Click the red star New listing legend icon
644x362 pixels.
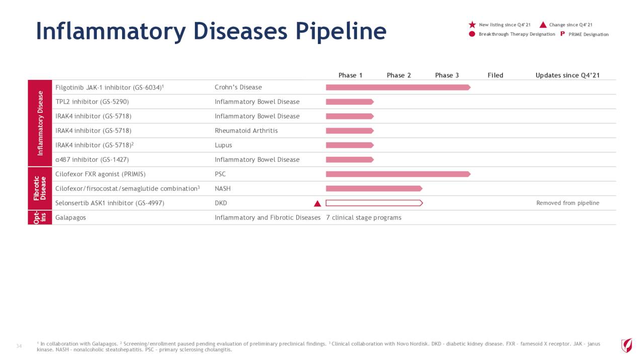click(x=472, y=25)
